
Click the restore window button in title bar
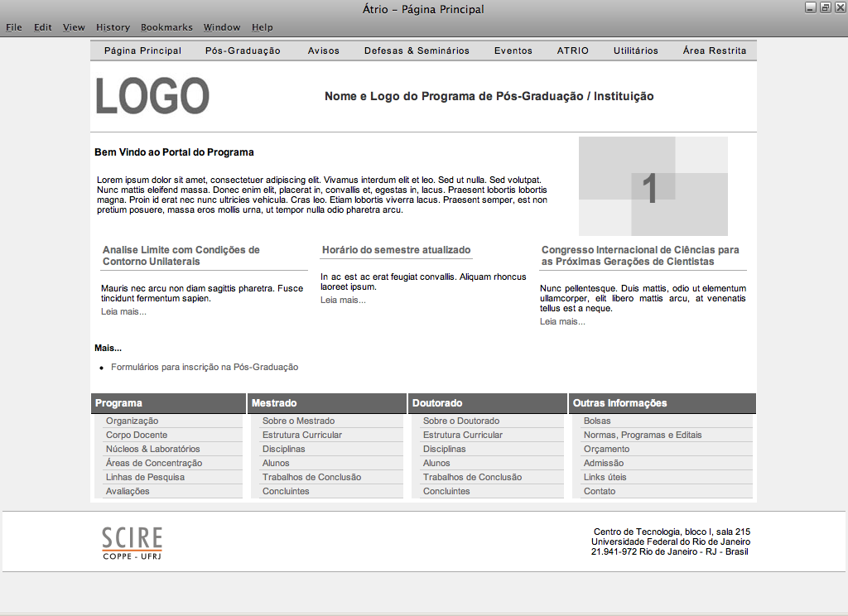825,7
